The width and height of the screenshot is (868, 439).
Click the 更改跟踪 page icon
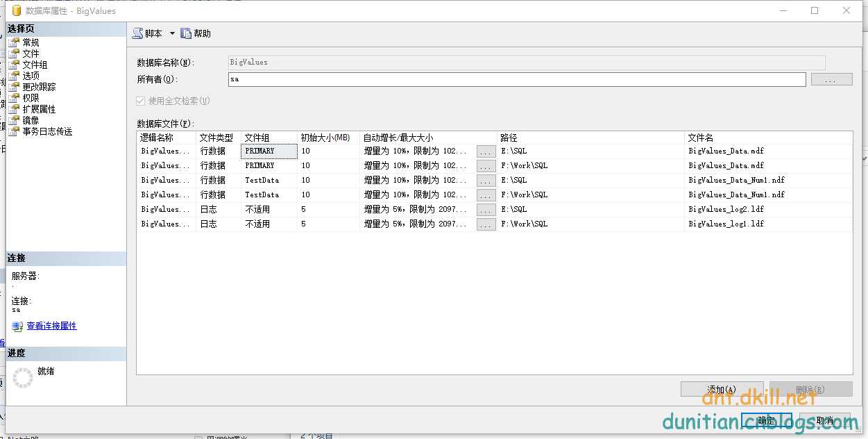14,87
